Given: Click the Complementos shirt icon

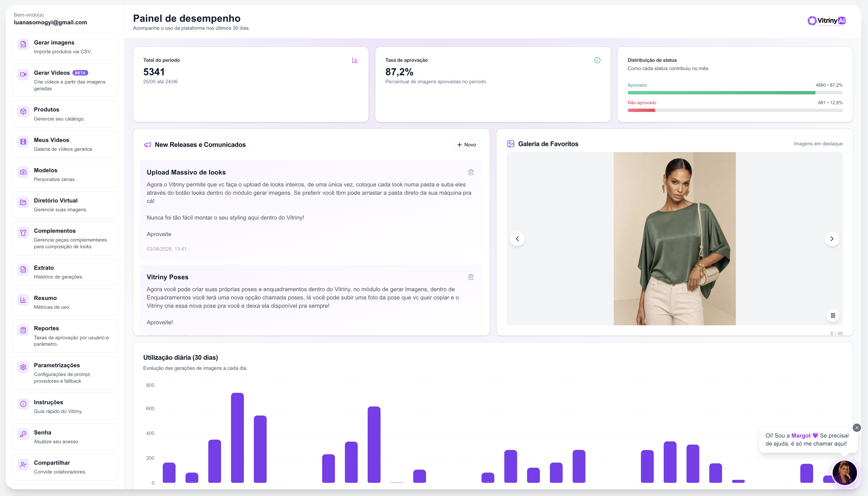Looking at the screenshot, I should [x=23, y=232].
